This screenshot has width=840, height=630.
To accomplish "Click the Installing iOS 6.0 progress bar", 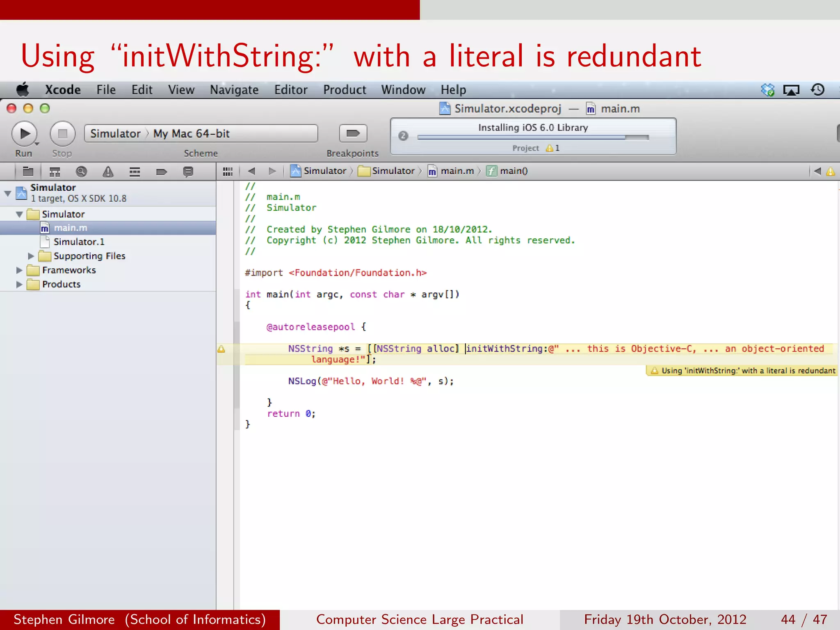I will (533, 137).
